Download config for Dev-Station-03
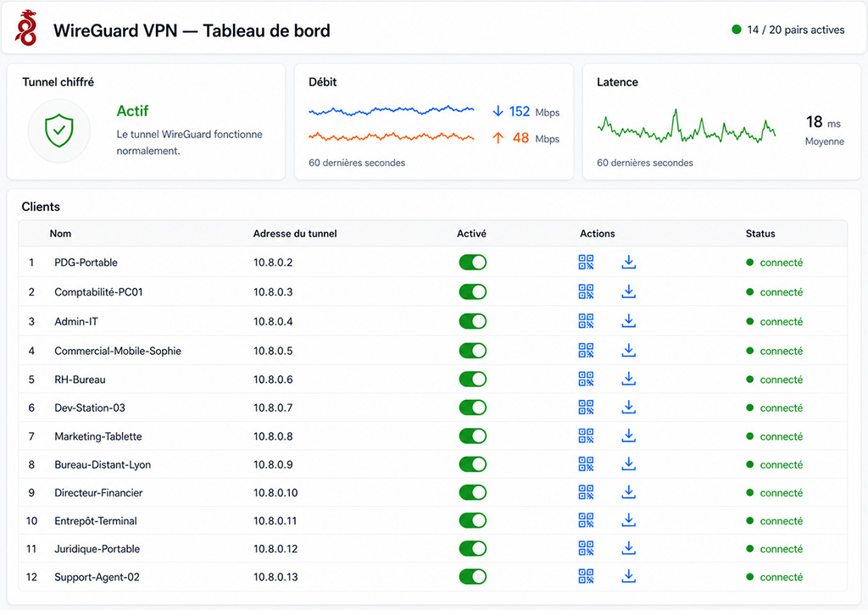This screenshot has width=868, height=610. point(628,407)
